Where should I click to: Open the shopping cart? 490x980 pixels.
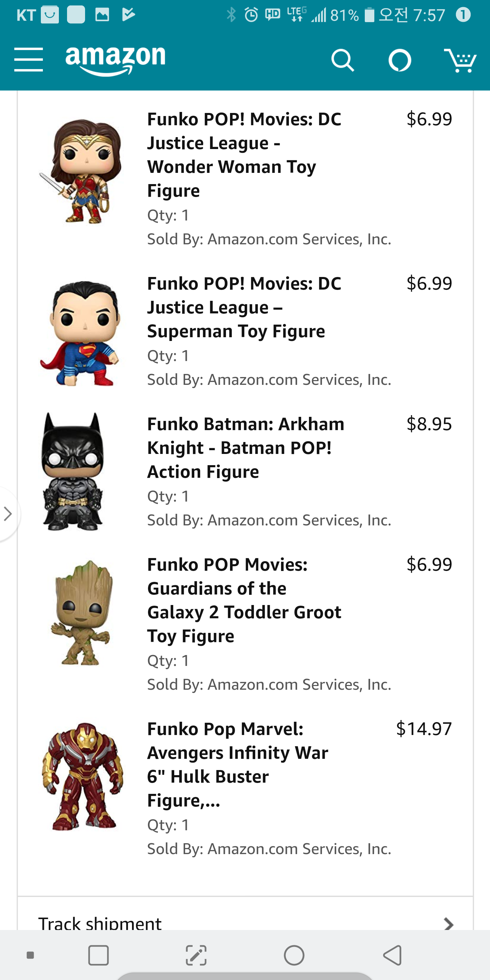pos(460,61)
